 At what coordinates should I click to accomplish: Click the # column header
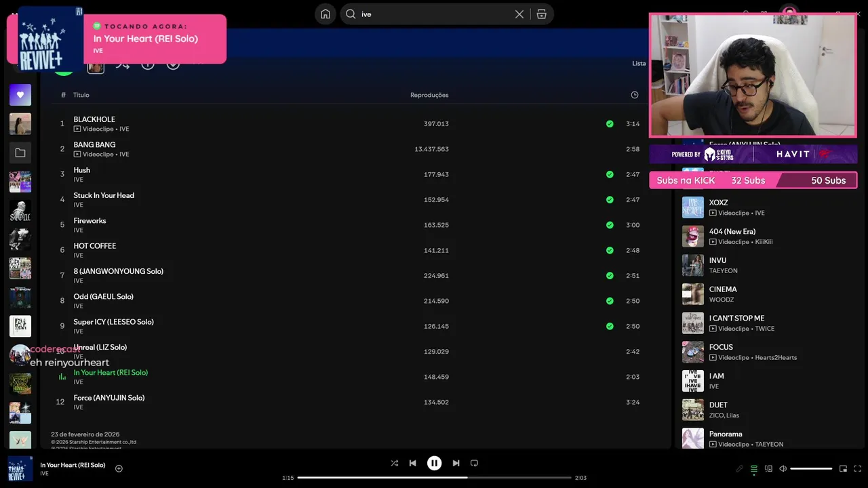(x=63, y=95)
